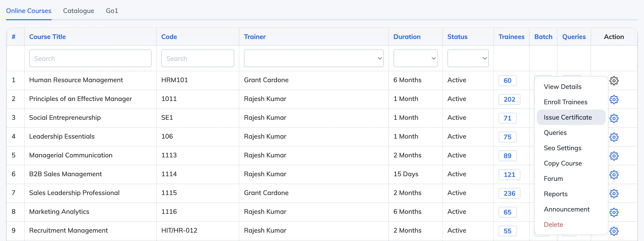
Task: Click the Managerial Communication course title
Action: click(x=71, y=155)
